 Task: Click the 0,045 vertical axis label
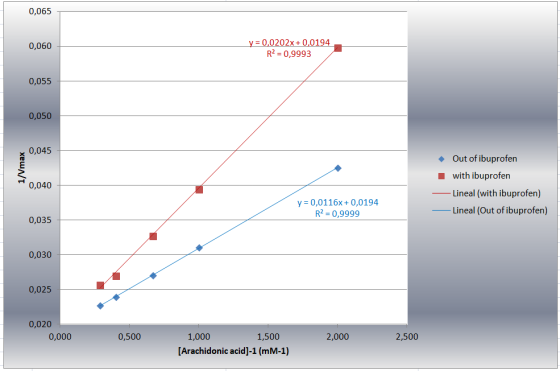point(40,151)
